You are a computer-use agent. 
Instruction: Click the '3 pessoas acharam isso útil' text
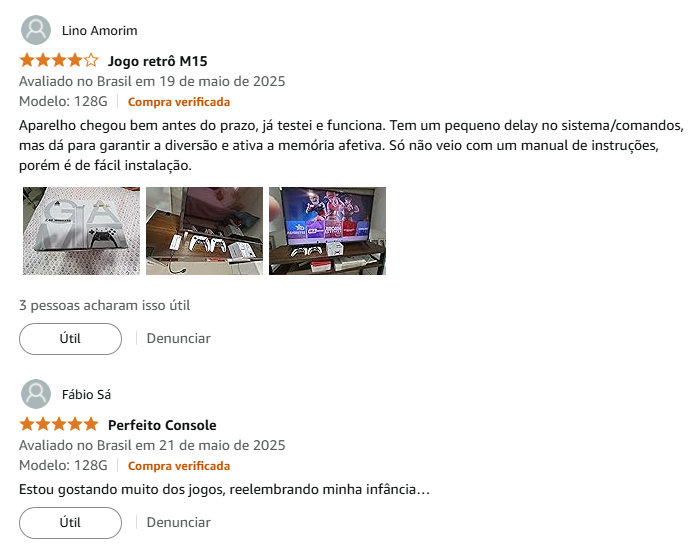[x=104, y=305]
